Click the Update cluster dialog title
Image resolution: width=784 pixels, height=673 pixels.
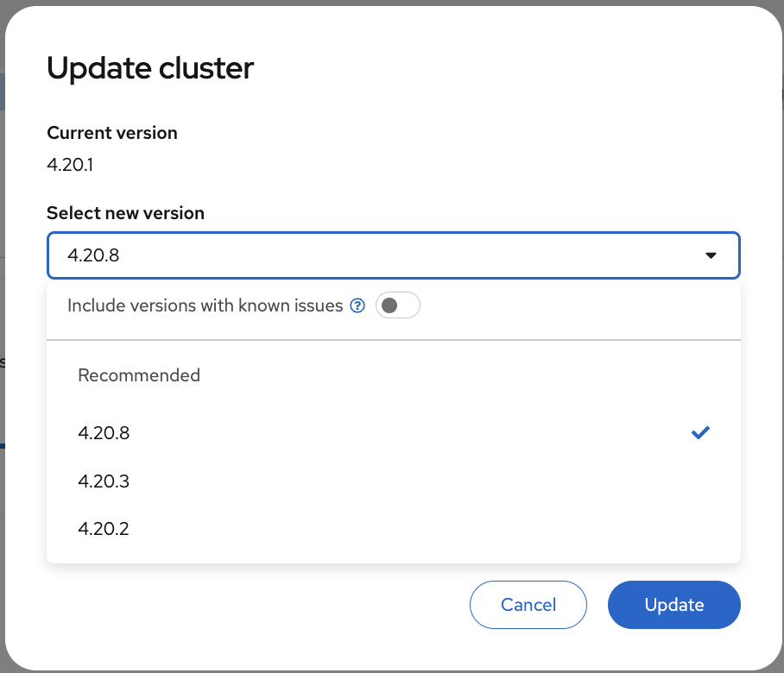[151, 68]
